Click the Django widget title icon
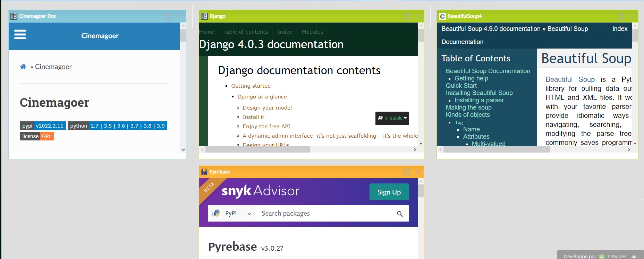The image size is (644, 259). (204, 16)
